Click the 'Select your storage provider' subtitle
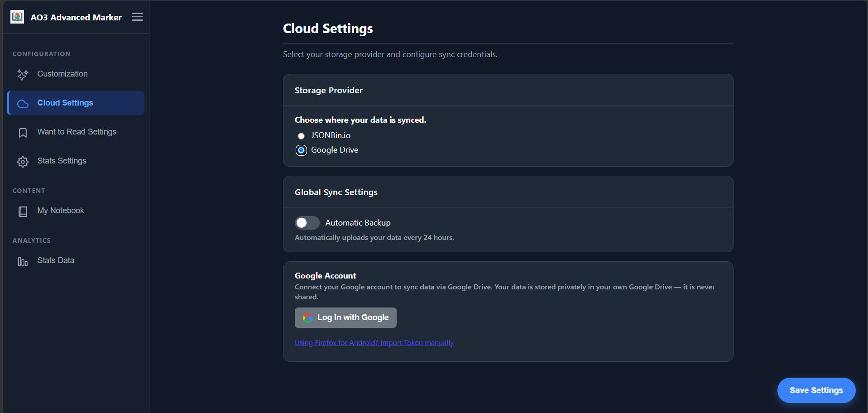 390,54
